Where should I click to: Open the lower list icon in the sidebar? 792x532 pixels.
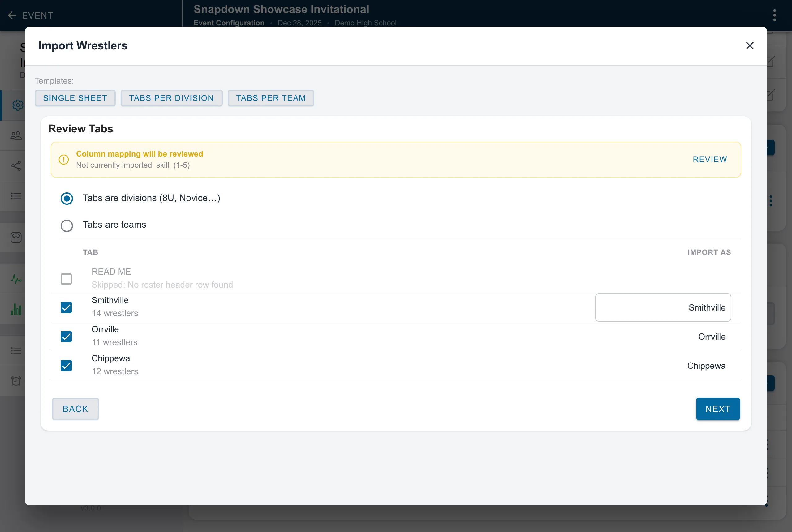coord(16,350)
